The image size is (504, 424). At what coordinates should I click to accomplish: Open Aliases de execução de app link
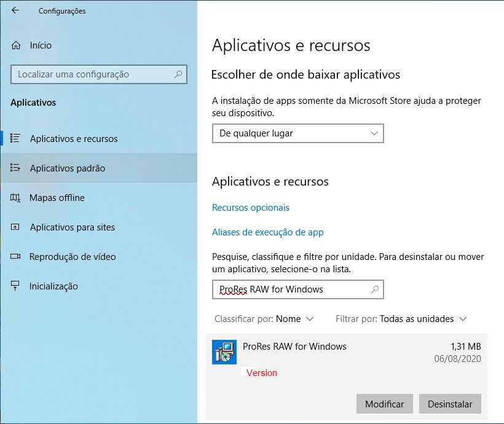[x=268, y=232]
